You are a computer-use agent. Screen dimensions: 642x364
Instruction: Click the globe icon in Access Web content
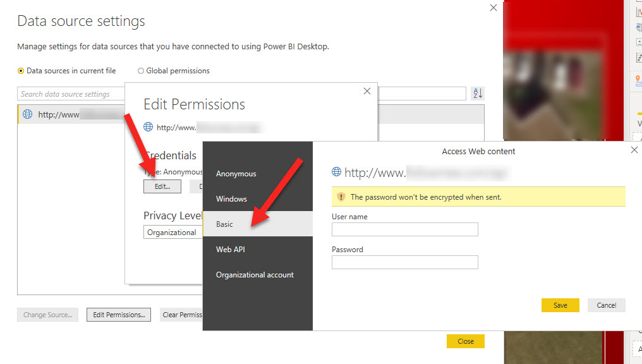(337, 171)
